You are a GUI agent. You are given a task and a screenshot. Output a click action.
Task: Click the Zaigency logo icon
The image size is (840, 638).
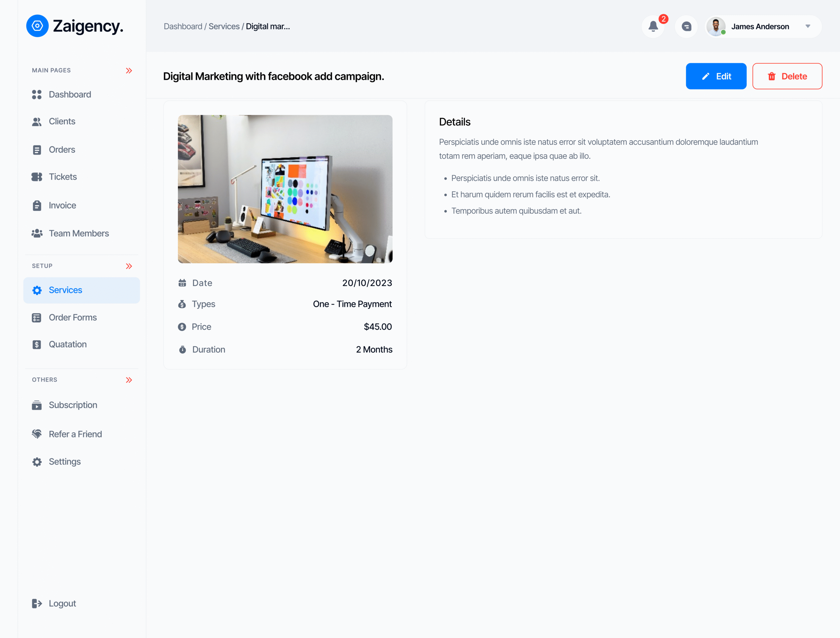(37, 26)
